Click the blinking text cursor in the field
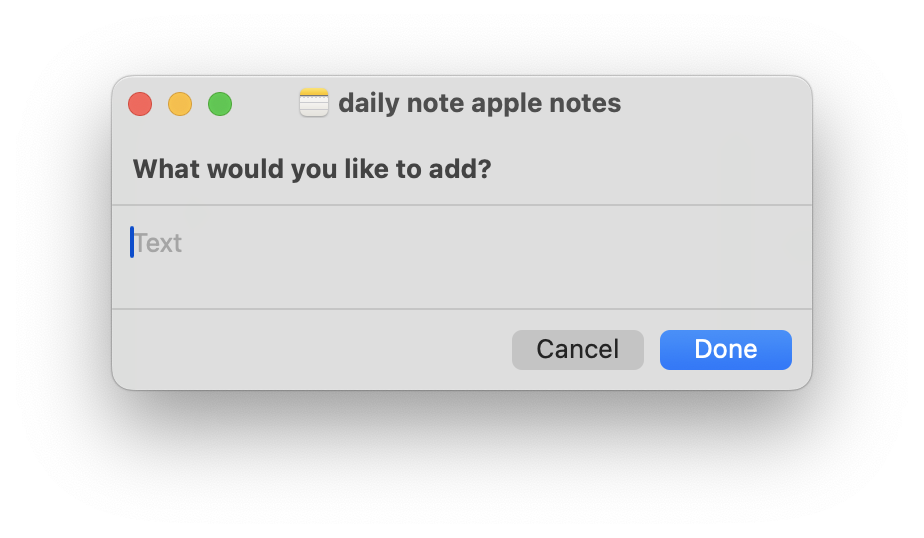924x538 pixels. click(x=132, y=242)
